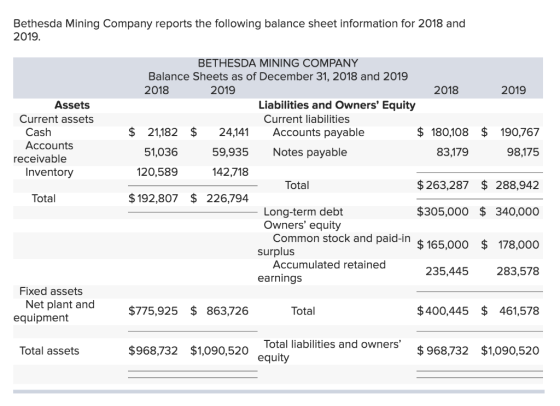
Task: Click the 2019 Cash value 24,141
Action: point(234,132)
